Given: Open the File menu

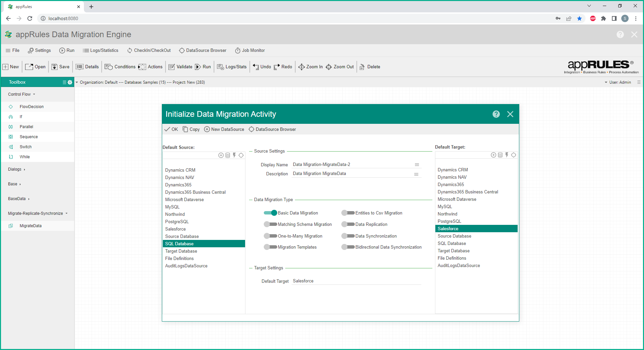Looking at the screenshot, I should 12,51.
